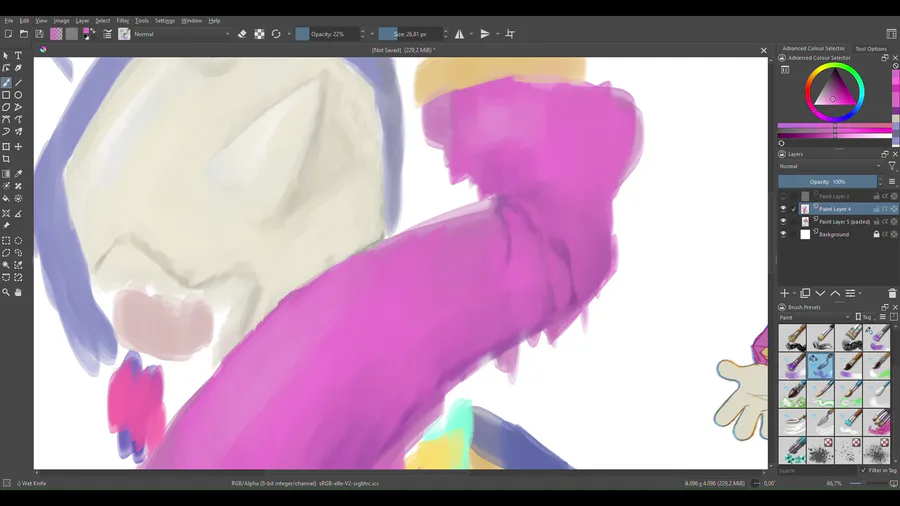900x506 pixels.
Task: Adjust the layer Opacity 100% slider
Action: (830, 182)
